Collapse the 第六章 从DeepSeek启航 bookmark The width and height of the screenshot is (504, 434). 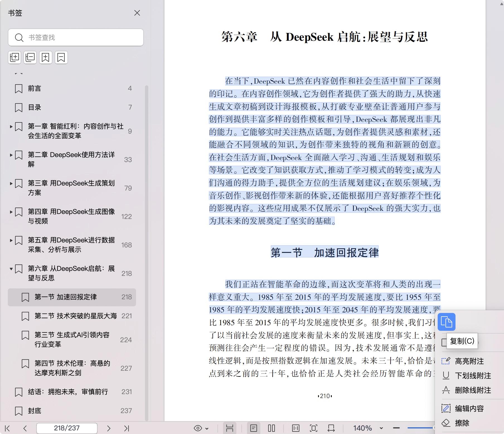(11, 269)
